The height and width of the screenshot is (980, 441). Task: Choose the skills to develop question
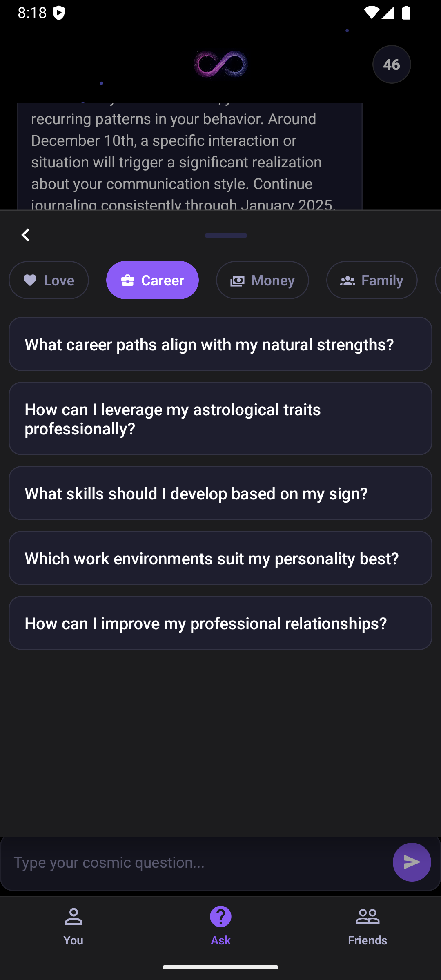coord(220,493)
